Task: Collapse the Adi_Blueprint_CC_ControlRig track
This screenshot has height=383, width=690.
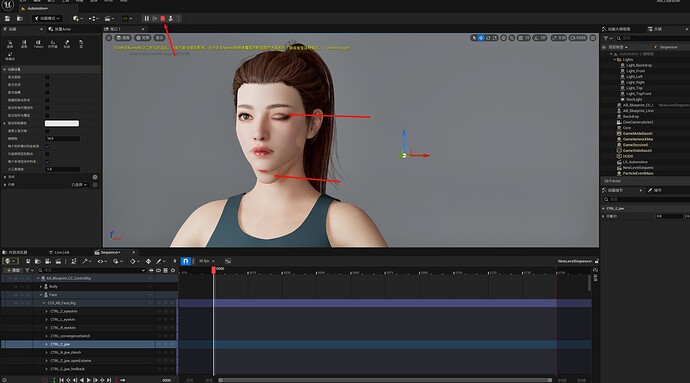Action: click(38, 278)
